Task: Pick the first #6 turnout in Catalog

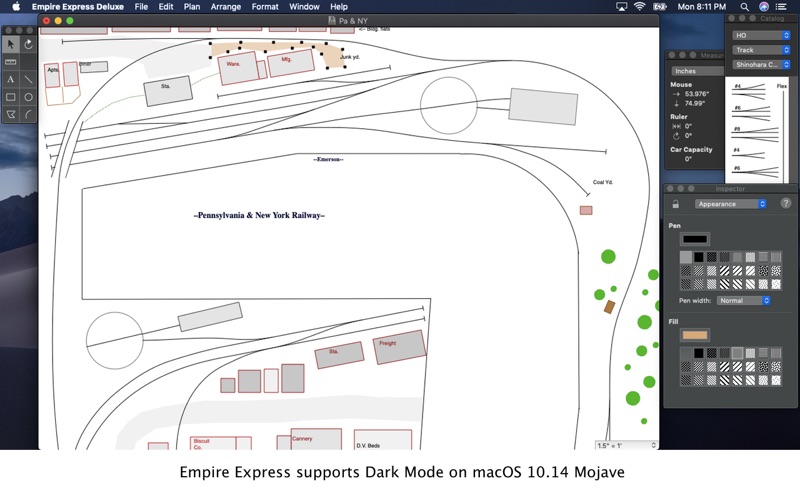Action: pyautogui.click(x=752, y=113)
